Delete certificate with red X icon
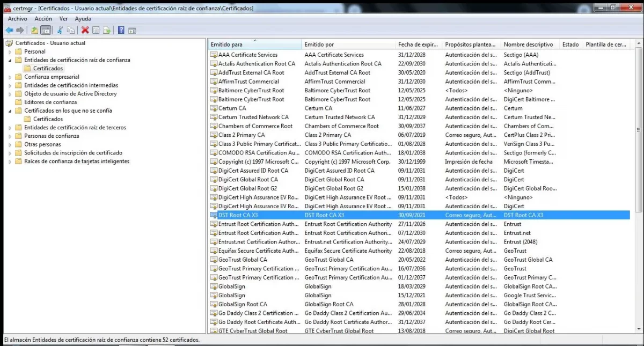This screenshot has width=644, height=346. click(85, 30)
